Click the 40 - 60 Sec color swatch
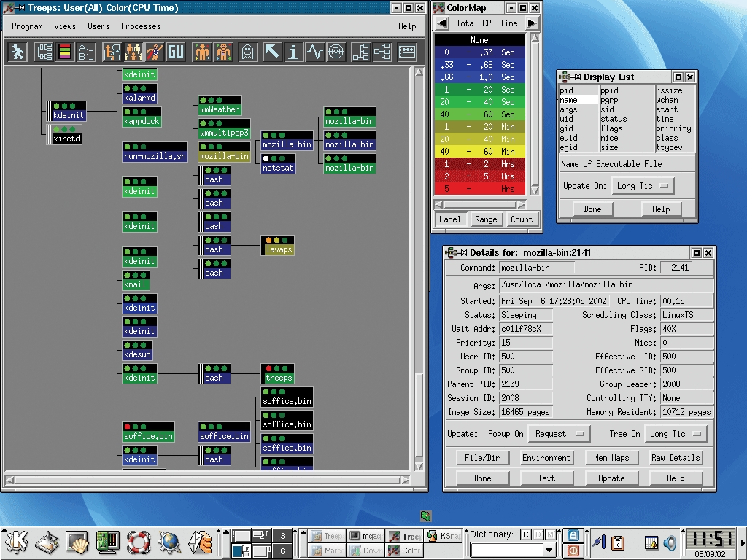Image resolution: width=747 pixels, height=560 pixels. point(480,114)
